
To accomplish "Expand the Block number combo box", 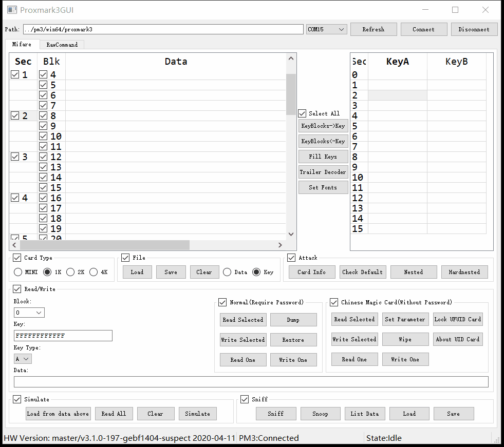I will 29,313.
